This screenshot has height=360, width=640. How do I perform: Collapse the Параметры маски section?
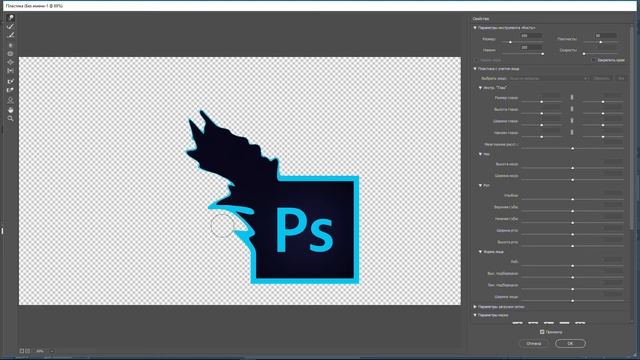coord(475,315)
